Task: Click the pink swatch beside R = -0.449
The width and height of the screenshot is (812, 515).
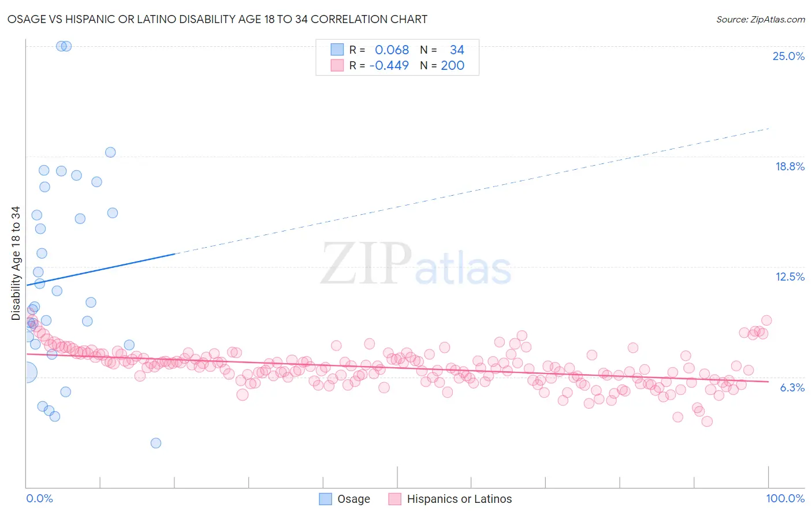Action: [337, 65]
